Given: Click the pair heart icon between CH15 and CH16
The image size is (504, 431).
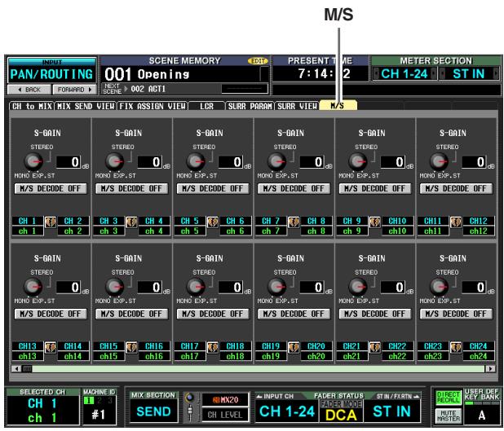Looking at the screenshot, I should click(x=131, y=347).
